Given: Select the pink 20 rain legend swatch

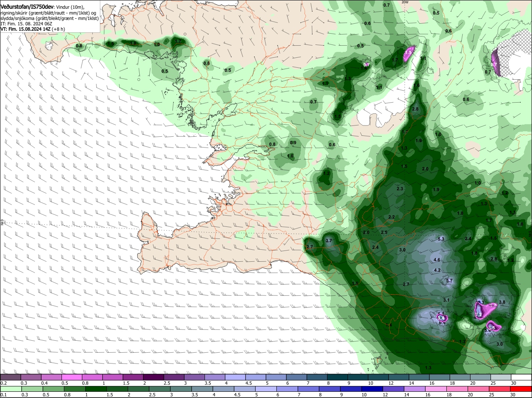Looking at the screenshot, I should click(x=479, y=389).
